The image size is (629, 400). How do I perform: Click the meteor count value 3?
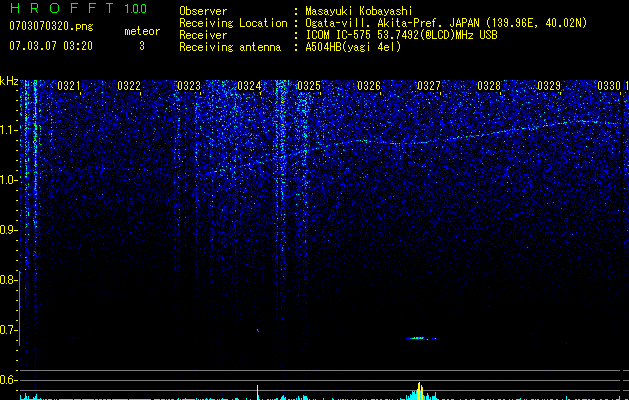pos(142,46)
